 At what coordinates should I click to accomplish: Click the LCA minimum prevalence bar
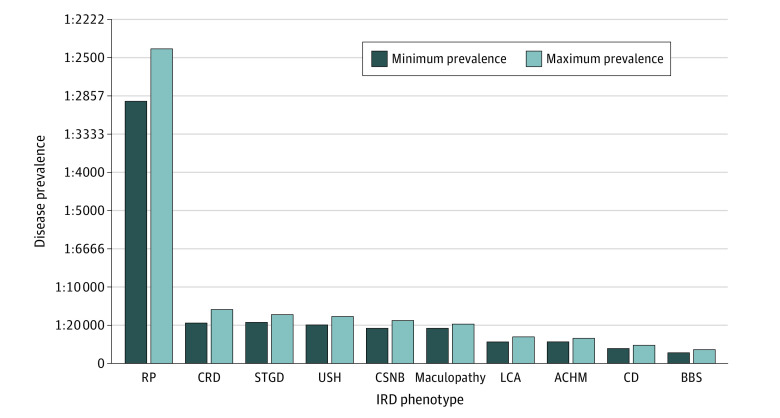498,352
